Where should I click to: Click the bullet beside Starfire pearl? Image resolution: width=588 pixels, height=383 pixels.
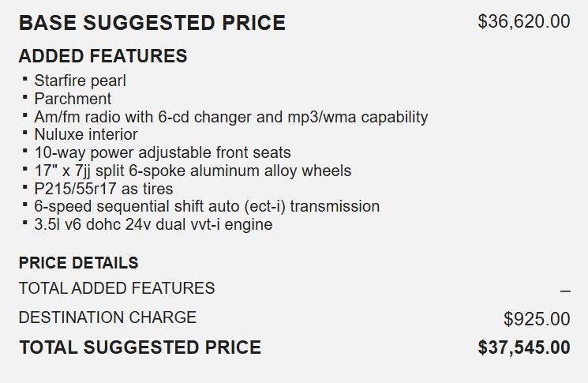[x=26, y=79]
